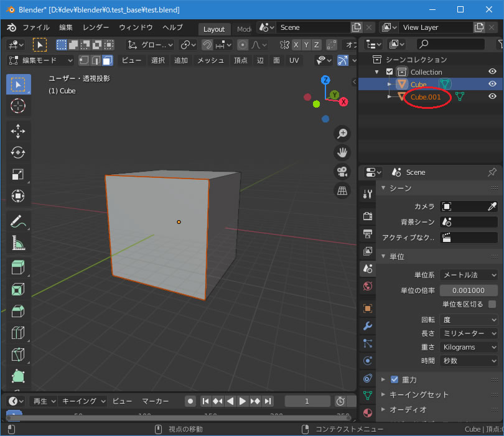Viewport: 504px width, 436px height.
Task: Select the Measure tool
Action: (18, 244)
